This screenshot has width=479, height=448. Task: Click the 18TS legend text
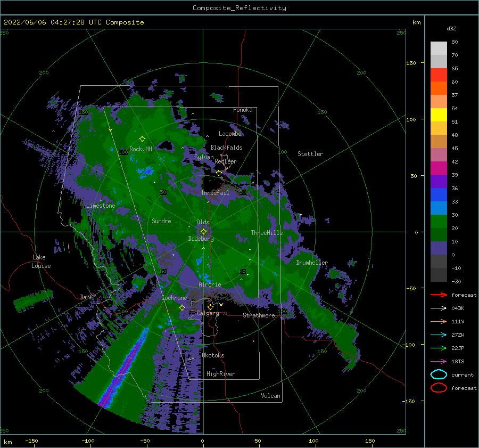458,362
